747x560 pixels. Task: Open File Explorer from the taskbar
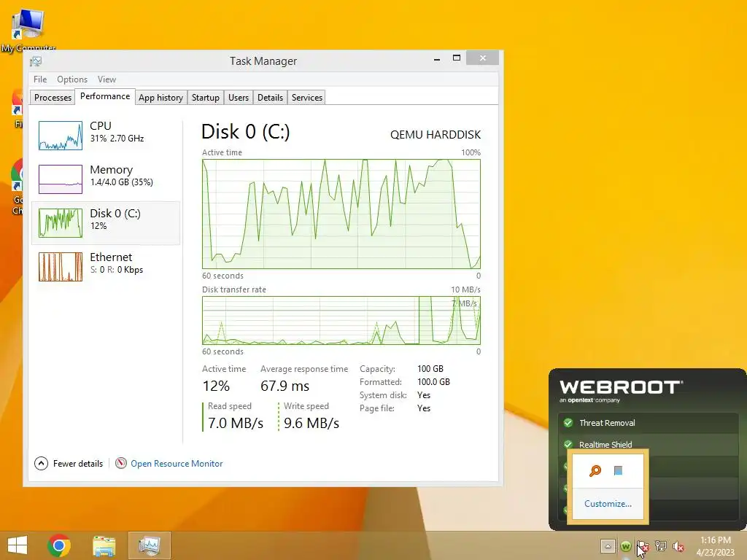pos(104,545)
